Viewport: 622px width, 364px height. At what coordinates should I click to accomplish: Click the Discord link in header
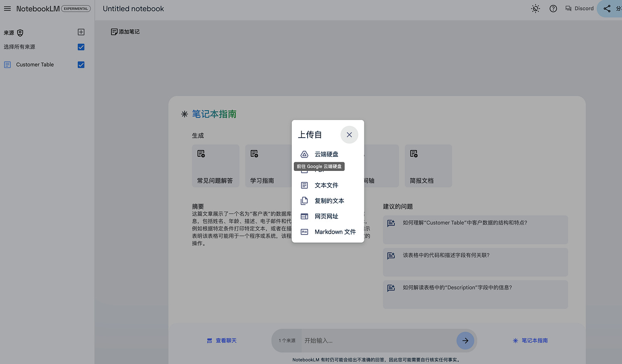tap(579, 9)
